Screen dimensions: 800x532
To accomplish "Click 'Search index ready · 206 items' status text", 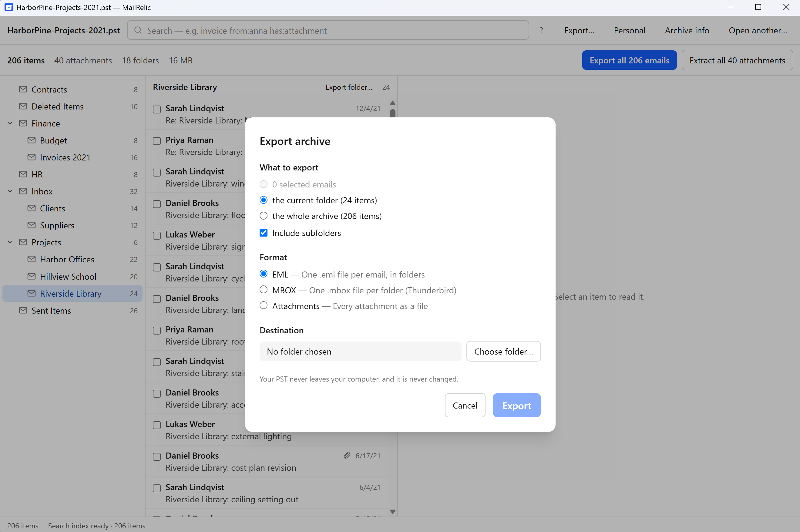I will (x=97, y=526).
